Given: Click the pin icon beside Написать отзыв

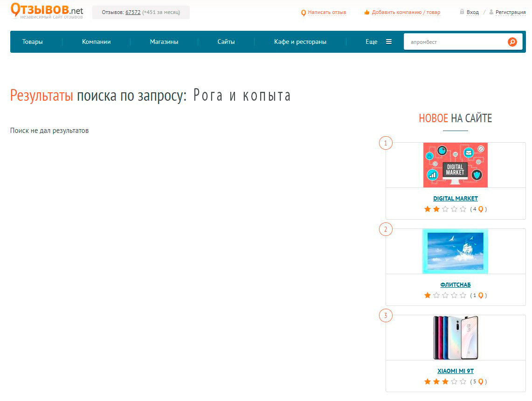Looking at the screenshot, I should coord(304,13).
